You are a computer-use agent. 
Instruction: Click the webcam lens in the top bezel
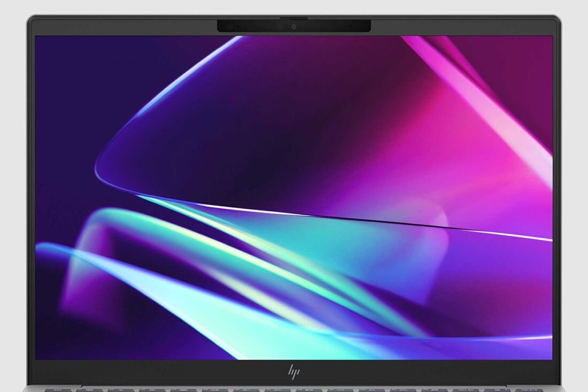293,26
